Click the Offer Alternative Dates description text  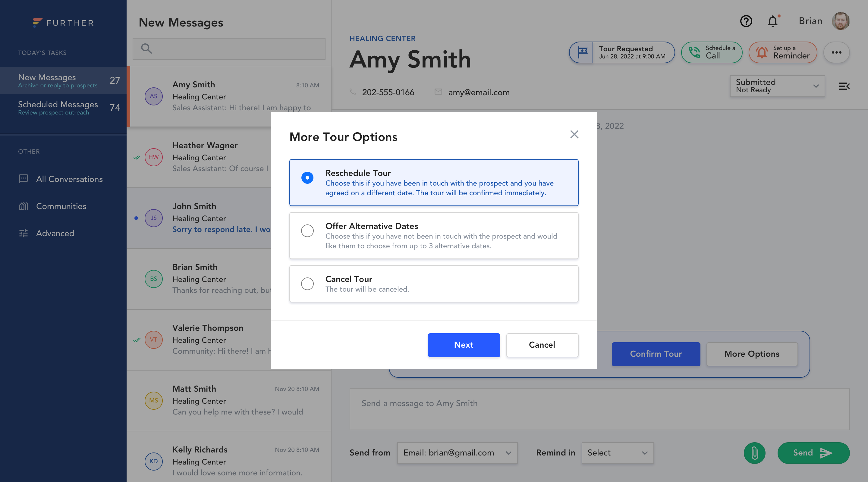click(441, 241)
